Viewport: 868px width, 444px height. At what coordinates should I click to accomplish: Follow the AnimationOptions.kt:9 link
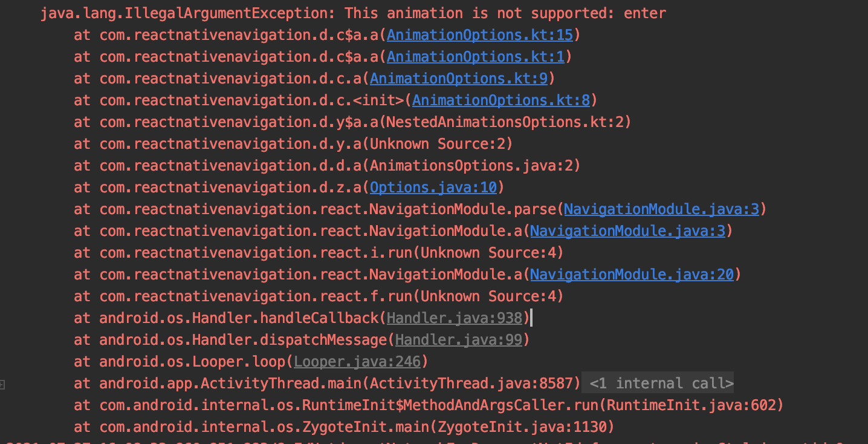(458, 79)
